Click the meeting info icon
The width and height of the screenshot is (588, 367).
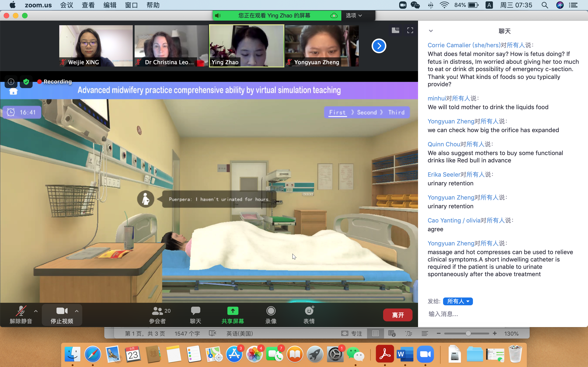point(11,82)
